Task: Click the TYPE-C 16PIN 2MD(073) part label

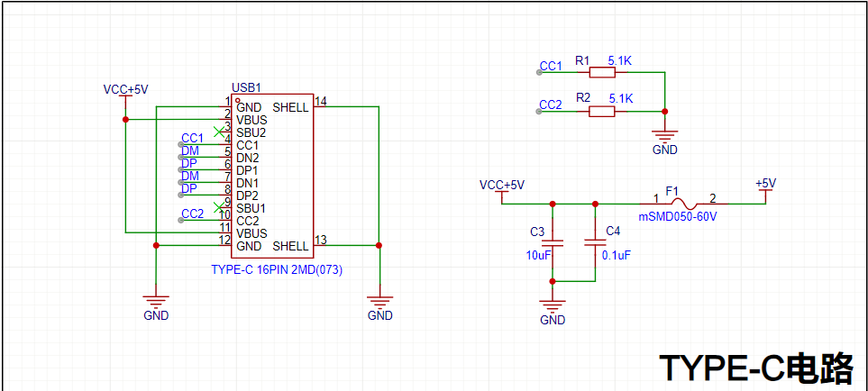Action: click(277, 269)
